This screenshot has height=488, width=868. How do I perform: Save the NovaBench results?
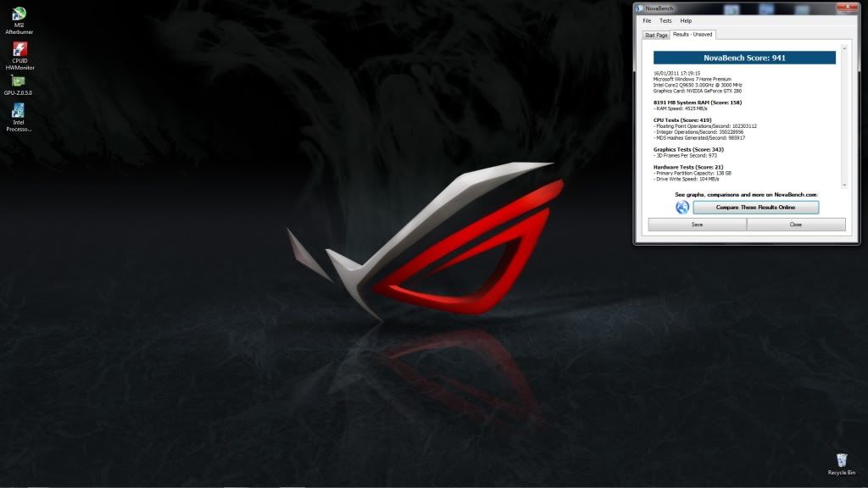coord(697,225)
